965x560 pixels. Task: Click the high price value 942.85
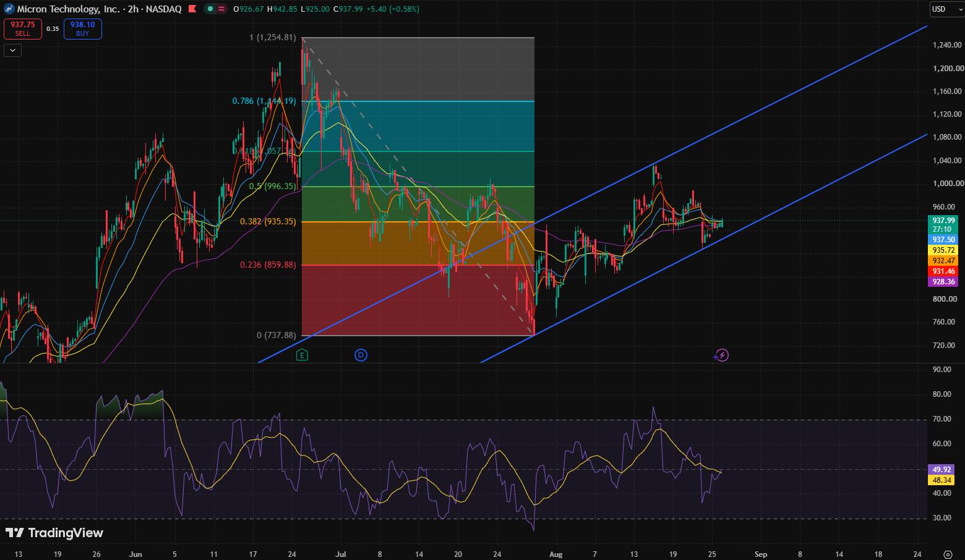click(x=285, y=9)
